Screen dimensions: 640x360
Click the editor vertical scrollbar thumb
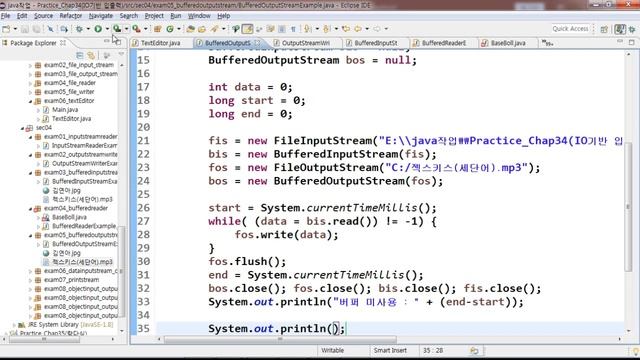pos(628,207)
